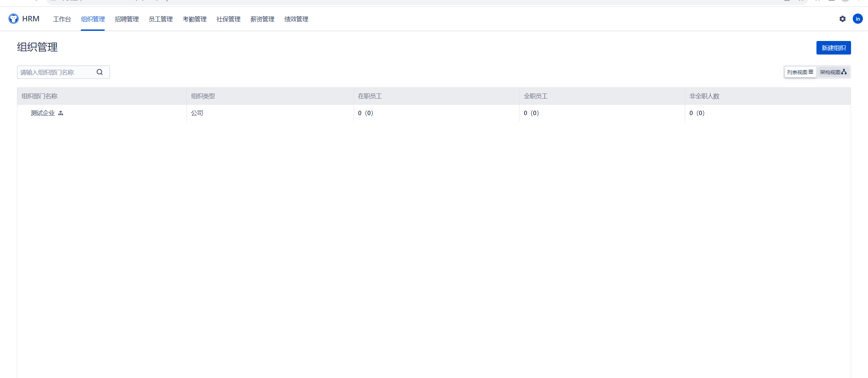868x378 pixels.
Task: Open the 招聘管理 tab
Action: pos(127,19)
